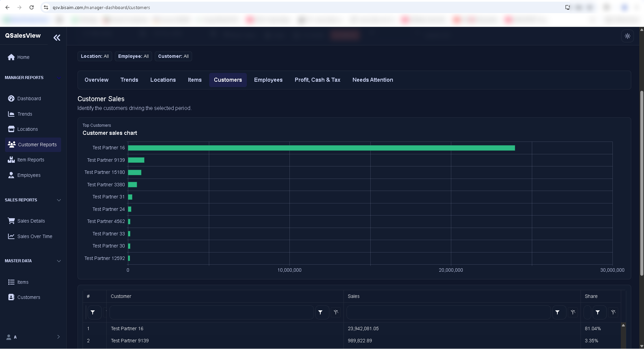Open the Locations store icon
The image size is (644, 349).
tap(11, 129)
